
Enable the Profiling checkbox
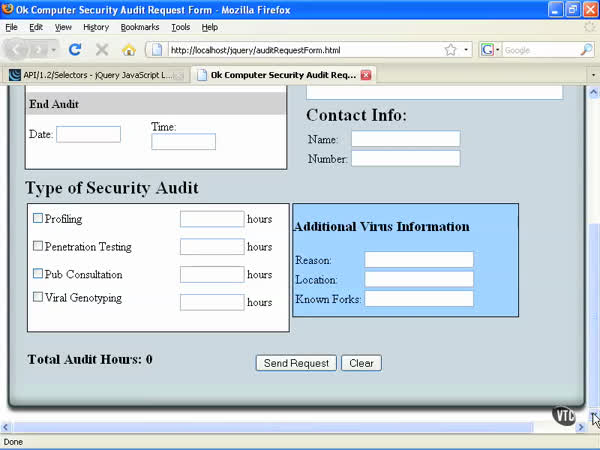(x=39, y=219)
